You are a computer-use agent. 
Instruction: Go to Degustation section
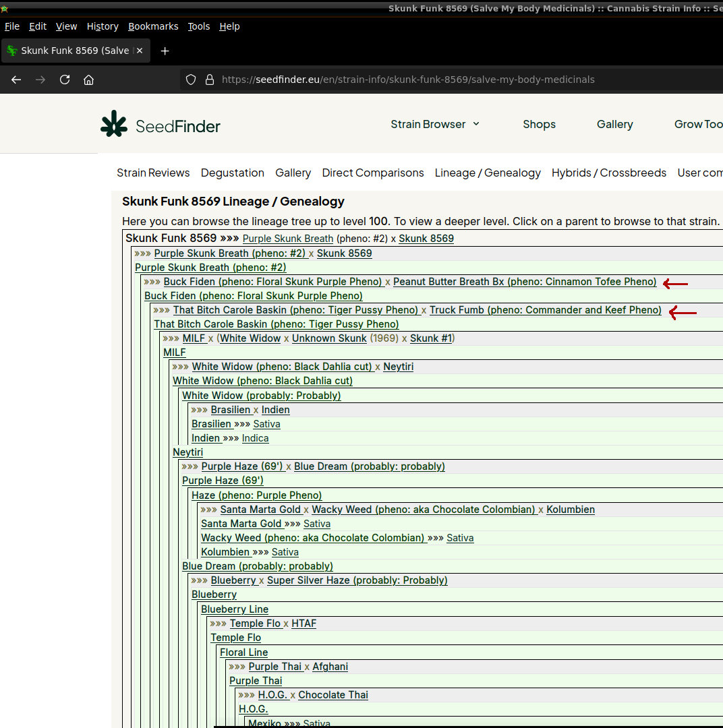(232, 173)
